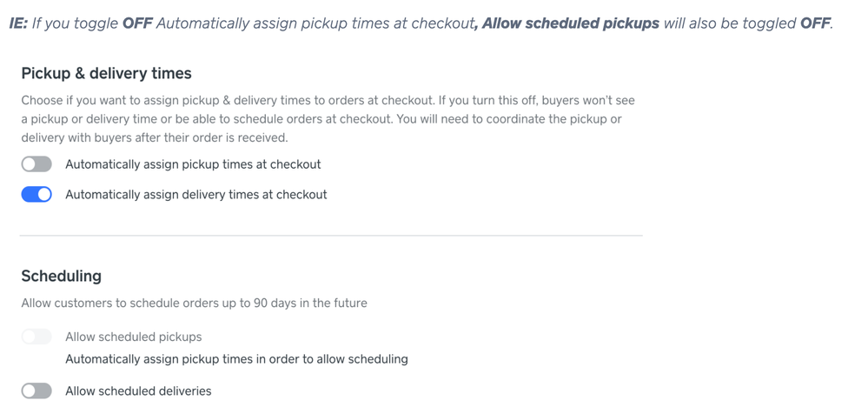Click the toggle label "Automatically assign pickup times at checkout"
The image size is (868, 414).
tap(193, 164)
